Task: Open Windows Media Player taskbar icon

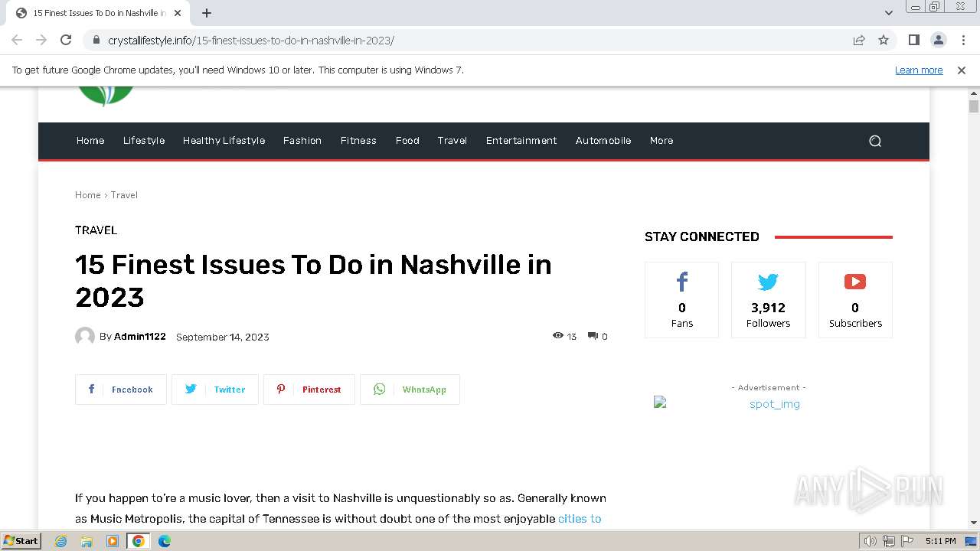Action: pyautogui.click(x=113, y=541)
